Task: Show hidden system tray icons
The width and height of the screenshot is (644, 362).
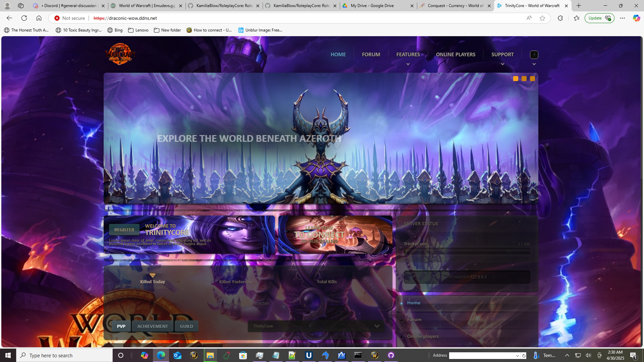Action: 567,355
